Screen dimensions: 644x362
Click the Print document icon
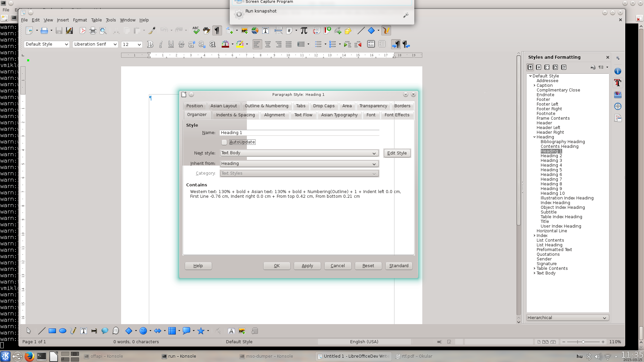(x=93, y=31)
